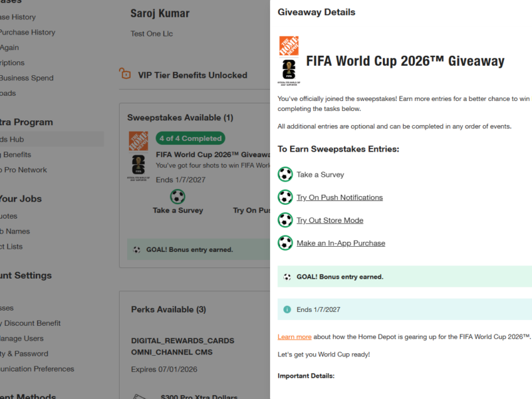The image size is (532, 399).
Task: Click the Learn more link
Action: [295, 337]
